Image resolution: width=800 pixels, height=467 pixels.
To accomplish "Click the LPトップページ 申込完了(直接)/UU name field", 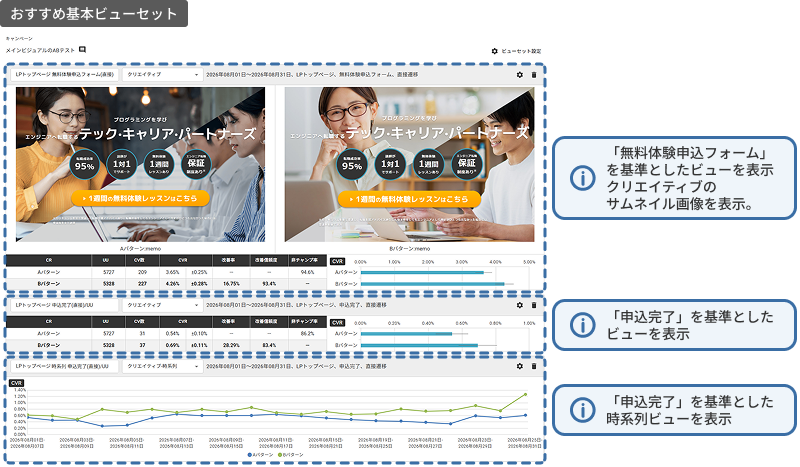I will pyautogui.click(x=64, y=305).
